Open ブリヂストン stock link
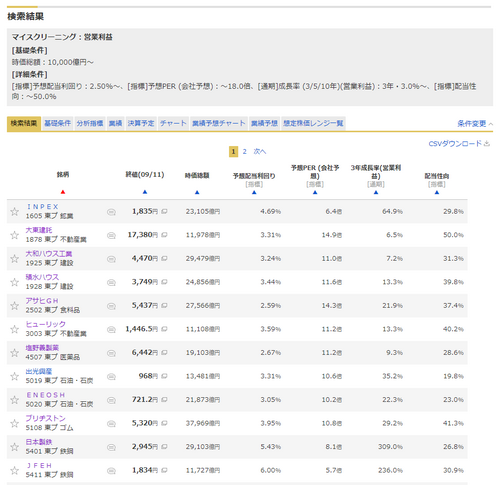500x485 pixels. pos(46,418)
